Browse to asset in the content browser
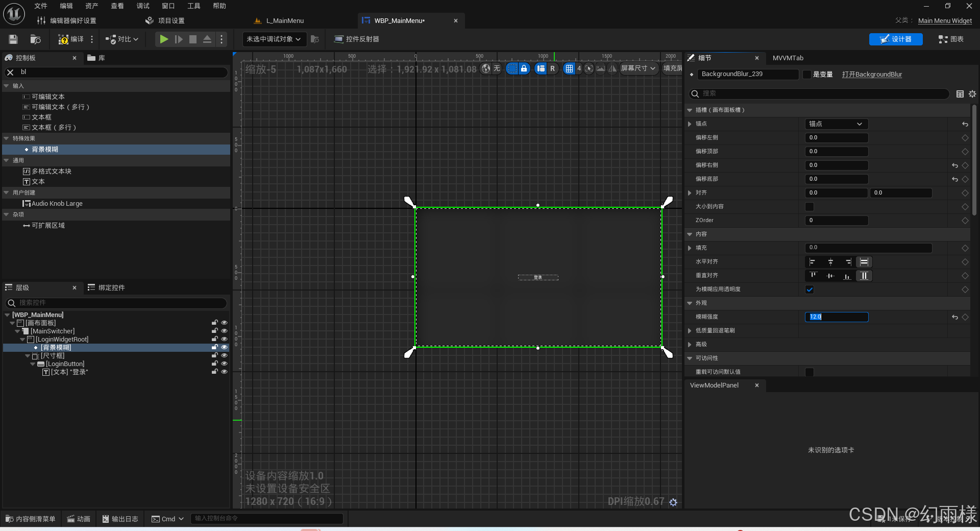This screenshot has height=531, width=980. point(35,39)
